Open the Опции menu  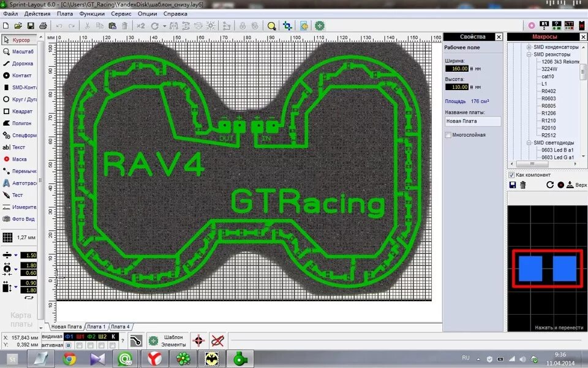coord(148,13)
